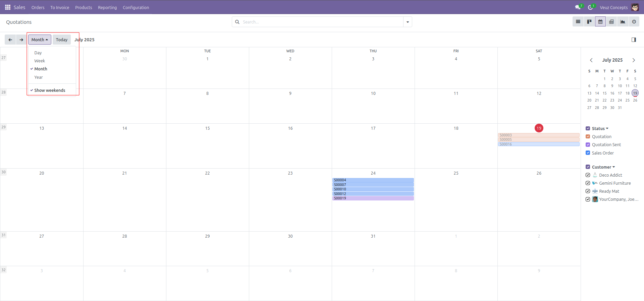The height and width of the screenshot is (301, 644).
Task: Collapse the calendar side panel
Action: [634, 40]
